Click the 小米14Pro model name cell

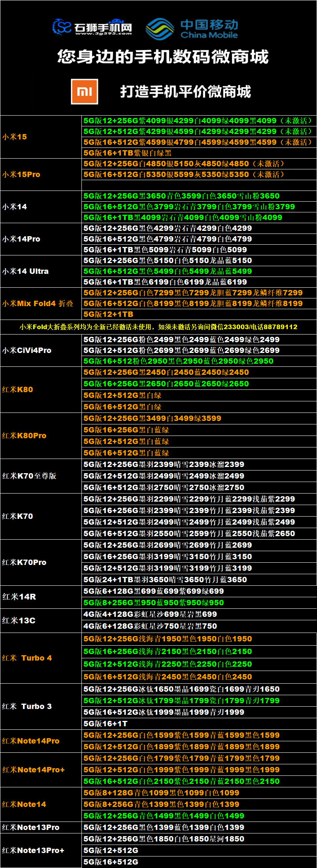point(41,239)
